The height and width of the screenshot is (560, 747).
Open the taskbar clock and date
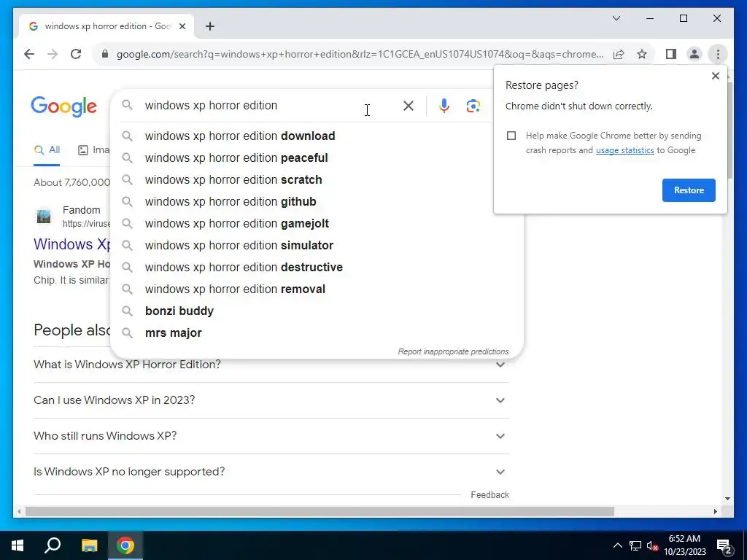pos(684,545)
